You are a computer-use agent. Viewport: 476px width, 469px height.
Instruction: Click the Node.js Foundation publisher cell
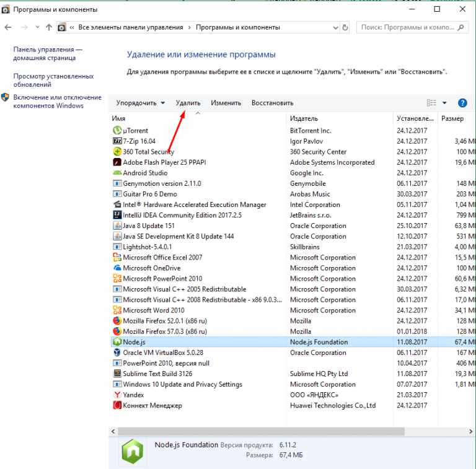(x=319, y=342)
